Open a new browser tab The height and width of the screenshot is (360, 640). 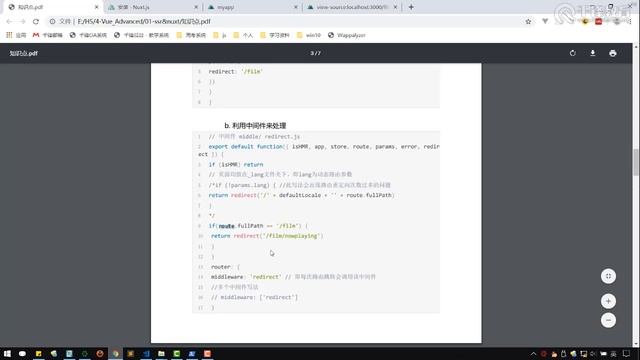pyautogui.click(x=411, y=7)
